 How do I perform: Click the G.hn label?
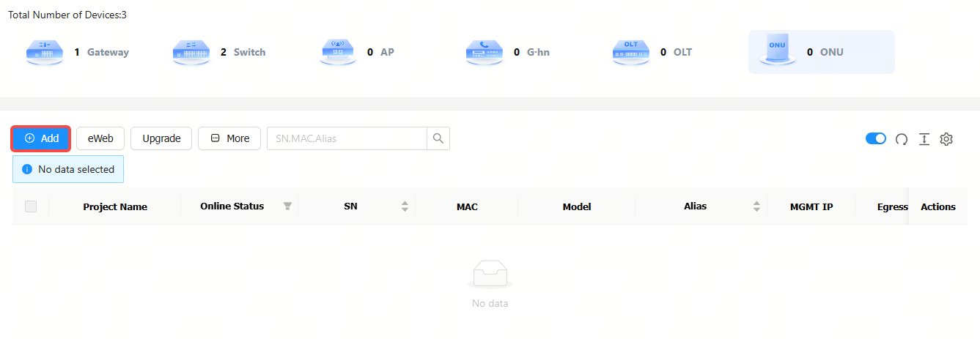point(538,52)
